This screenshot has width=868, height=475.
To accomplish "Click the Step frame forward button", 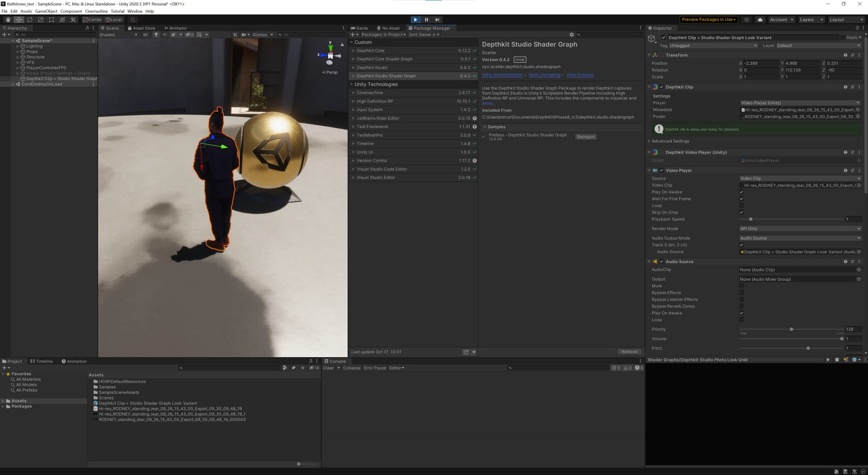I will click(437, 19).
